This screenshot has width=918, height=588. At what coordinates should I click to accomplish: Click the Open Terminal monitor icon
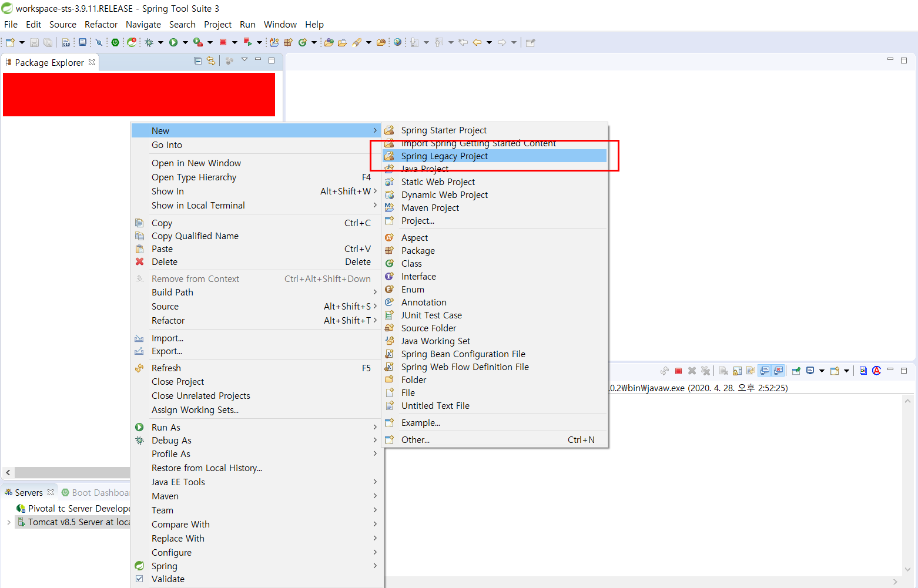tap(82, 42)
